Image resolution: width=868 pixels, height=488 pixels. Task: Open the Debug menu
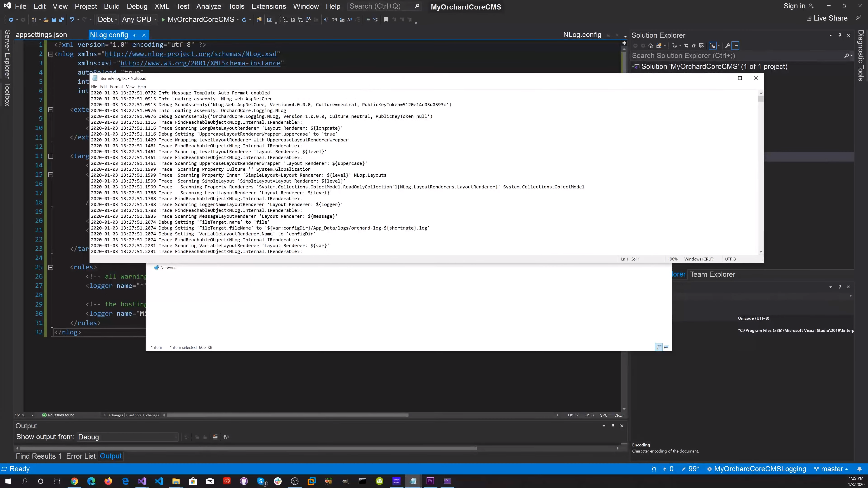[137, 6]
